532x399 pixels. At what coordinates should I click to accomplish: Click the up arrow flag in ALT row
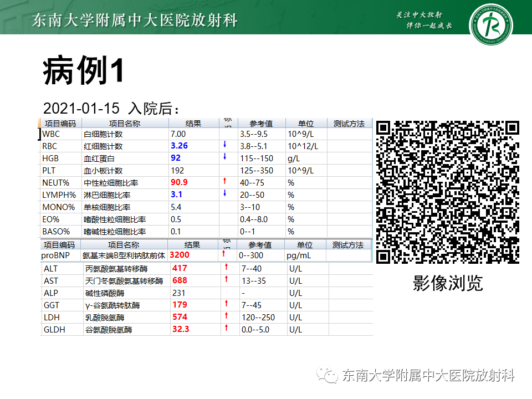coord(226,267)
